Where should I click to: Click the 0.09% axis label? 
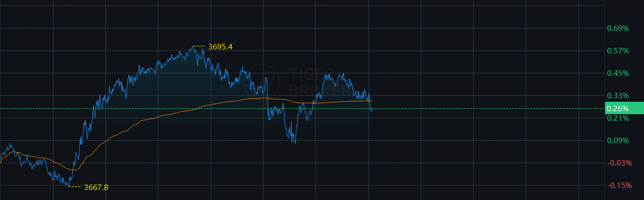[x=618, y=140]
